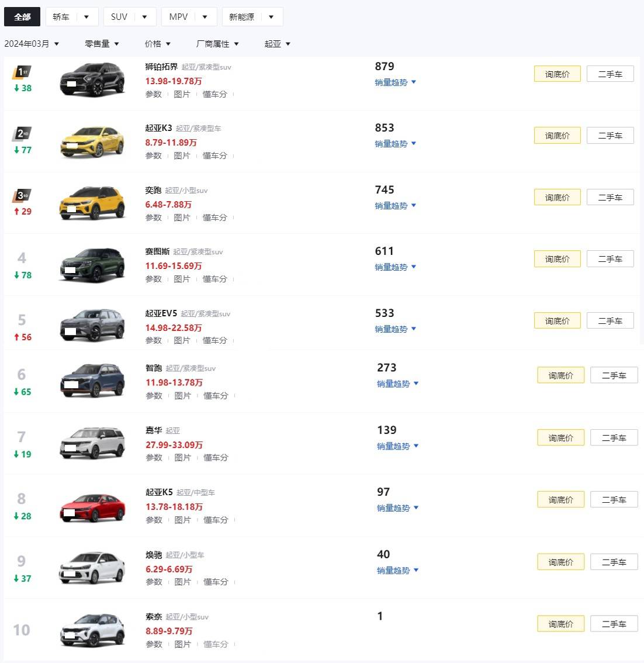Open 图片 link for 索奈
The image size is (644, 663).
(x=182, y=644)
